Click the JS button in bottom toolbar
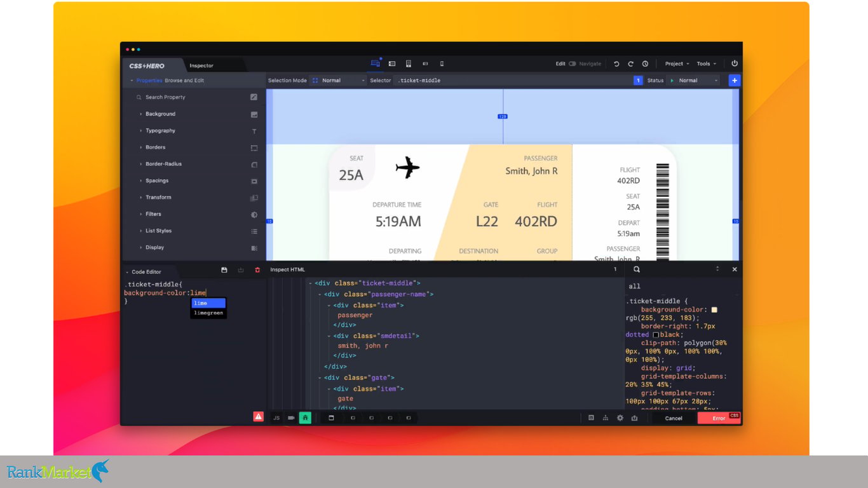This screenshot has height=488, width=868. pos(276,418)
